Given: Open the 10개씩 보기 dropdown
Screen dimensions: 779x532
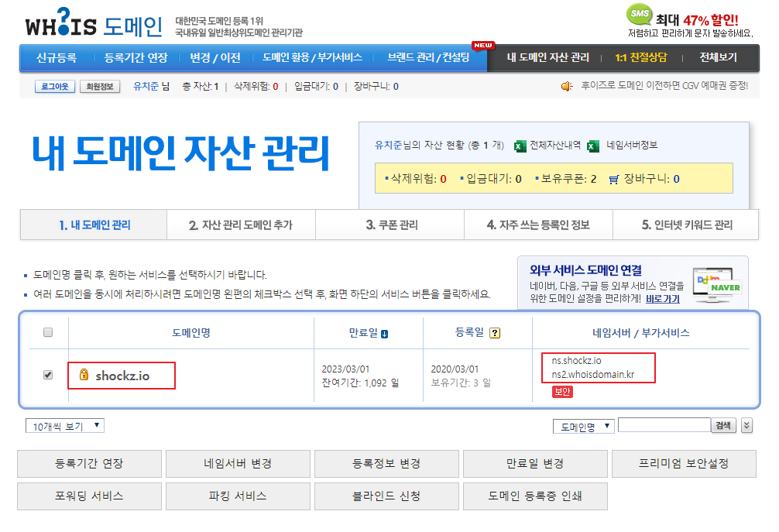Looking at the screenshot, I should tap(64, 426).
